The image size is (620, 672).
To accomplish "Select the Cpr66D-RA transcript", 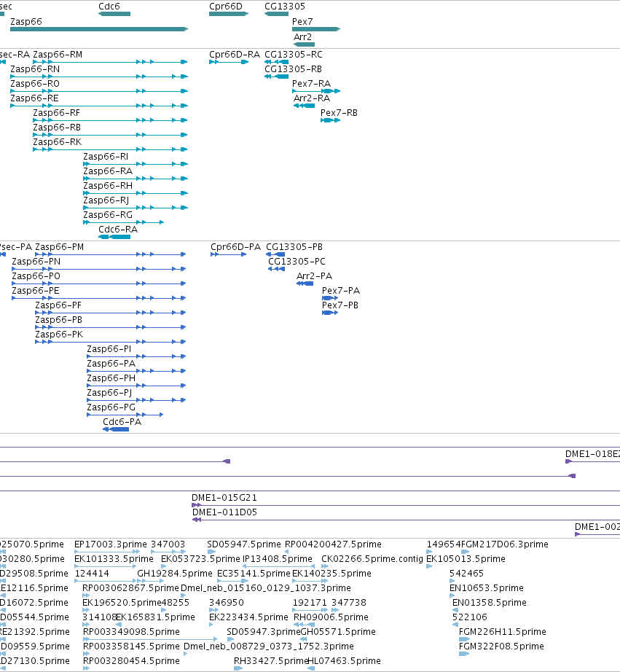I will (x=229, y=62).
